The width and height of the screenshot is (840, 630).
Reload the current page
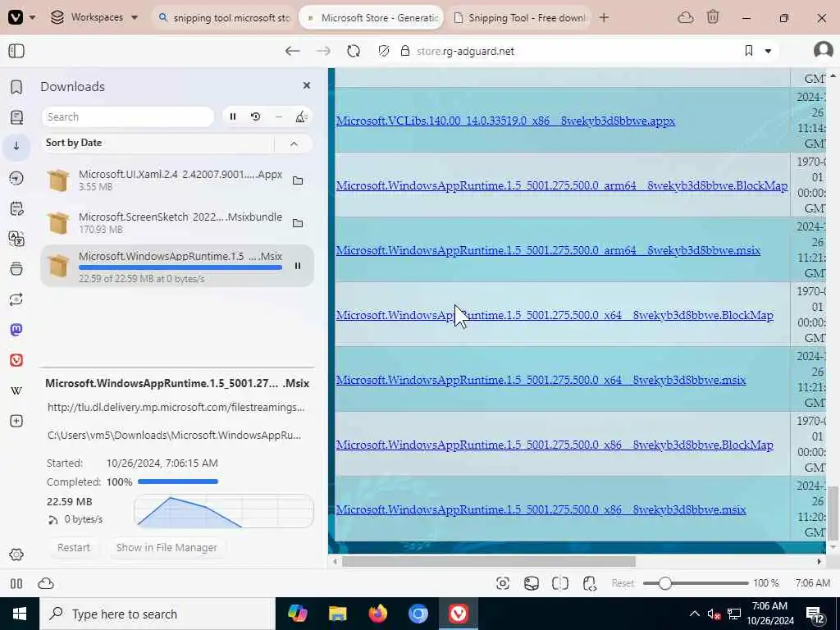click(354, 51)
